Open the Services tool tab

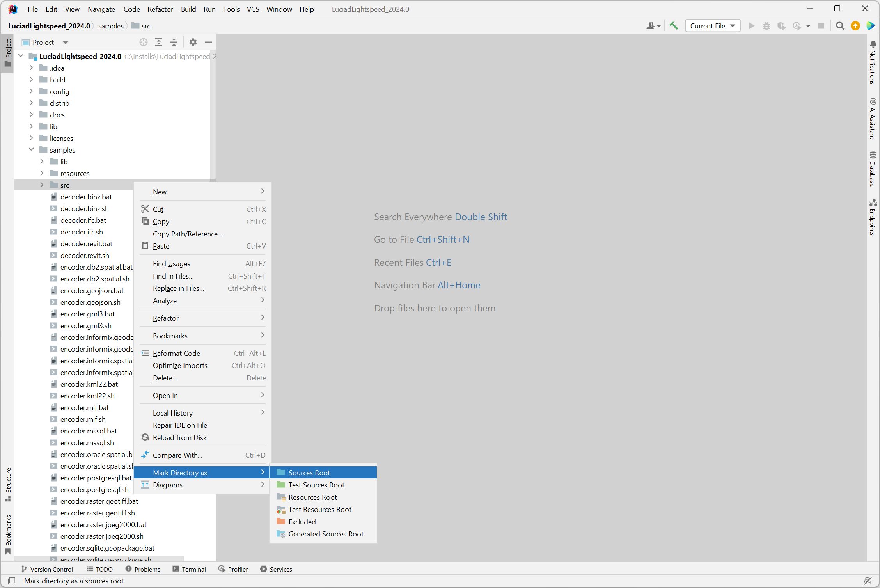[x=276, y=569]
